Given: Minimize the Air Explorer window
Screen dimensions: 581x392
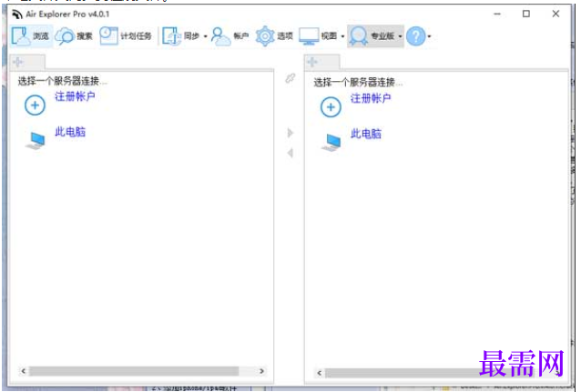Looking at the screenshot, I should pyautogui.click(x=497, y=14).
